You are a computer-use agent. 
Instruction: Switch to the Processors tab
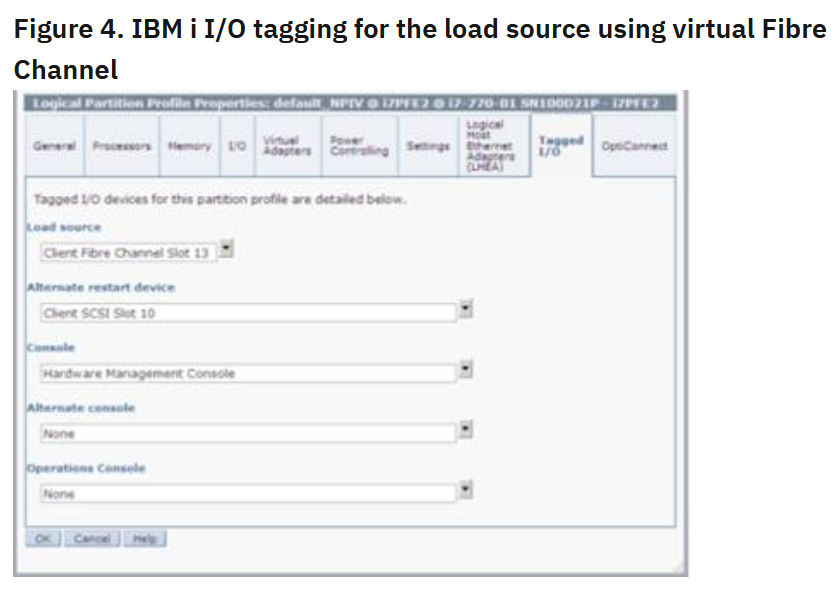coord(122,146)
